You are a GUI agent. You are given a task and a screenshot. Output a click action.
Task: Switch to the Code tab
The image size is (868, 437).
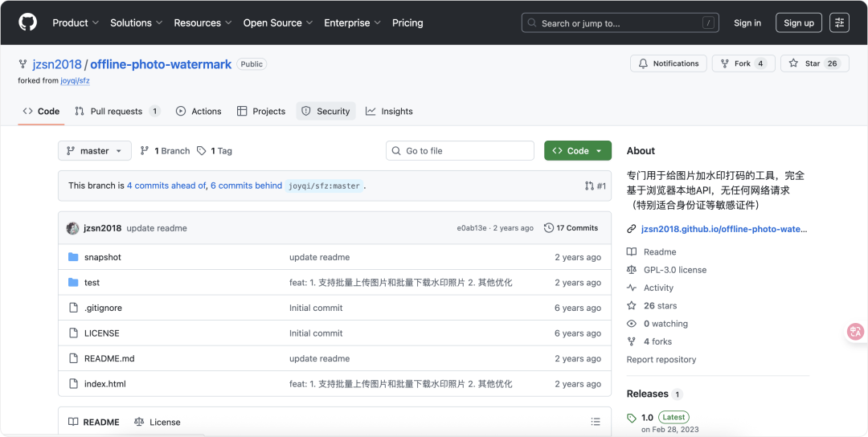[41, 111]
